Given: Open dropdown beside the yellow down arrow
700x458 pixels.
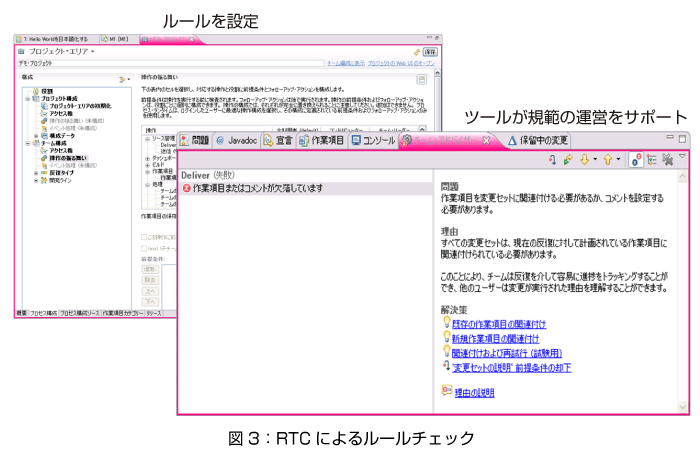Looking at the screenshot, I should coord(595,159).
